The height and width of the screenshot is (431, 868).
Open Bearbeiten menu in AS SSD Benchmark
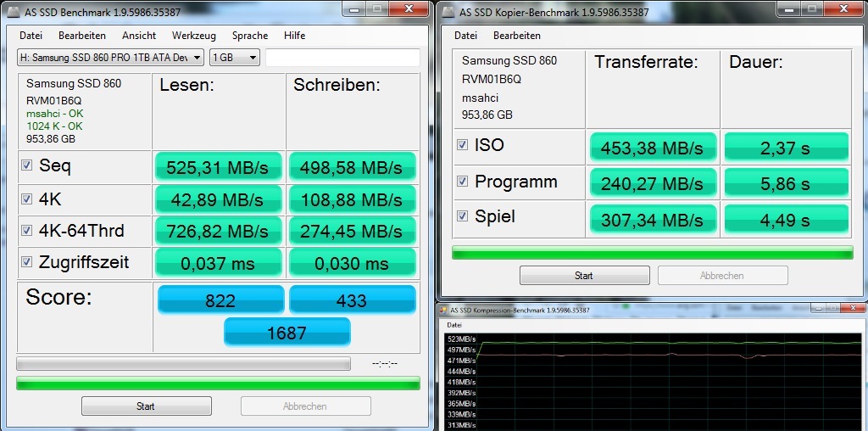pyautogui.click(x=82, y=36)
